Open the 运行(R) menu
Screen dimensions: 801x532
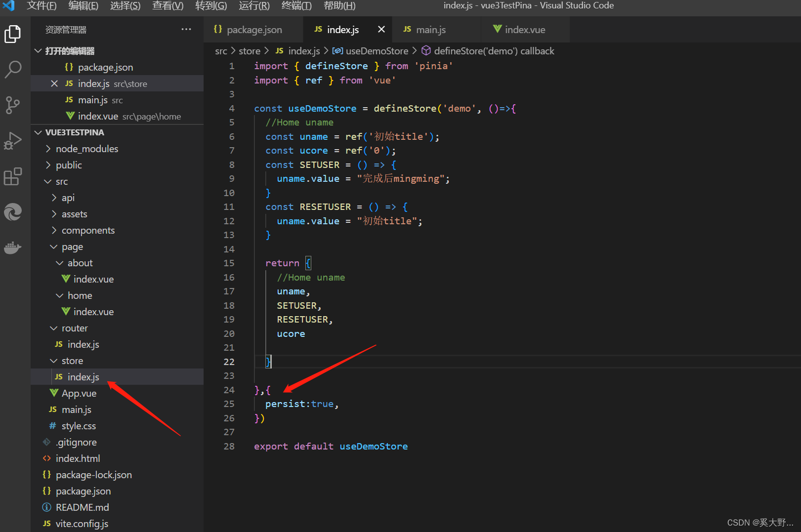[254, 5]
